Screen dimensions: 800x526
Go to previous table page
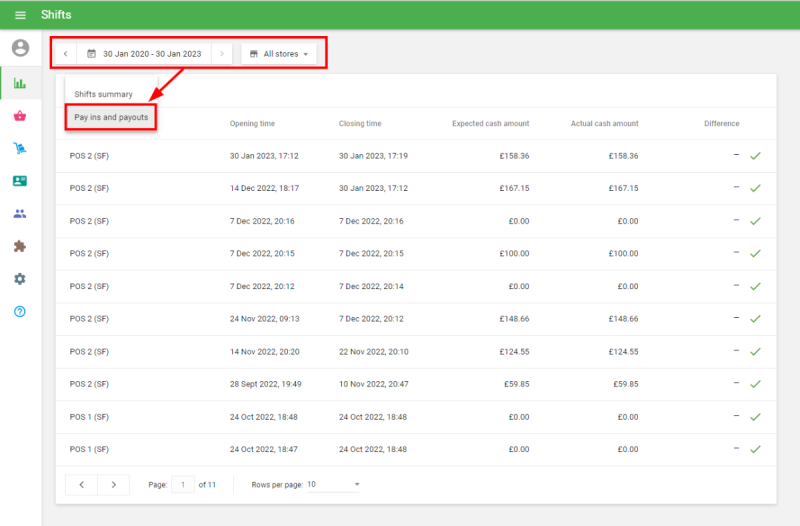tap(81, 485)
